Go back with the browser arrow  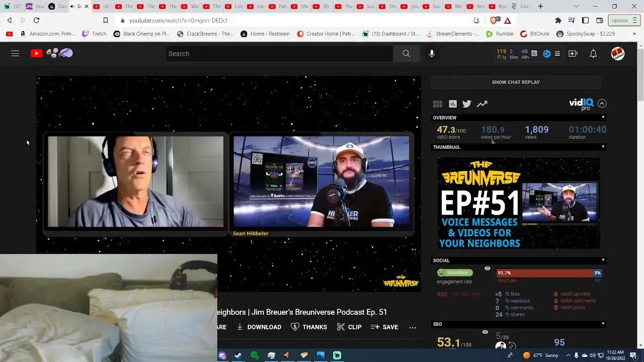point(10,20)
